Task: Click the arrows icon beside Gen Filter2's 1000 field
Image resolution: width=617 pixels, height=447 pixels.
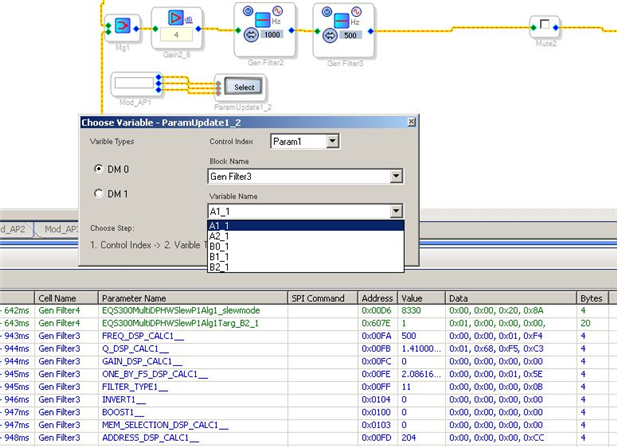Action: coord(251,35)
